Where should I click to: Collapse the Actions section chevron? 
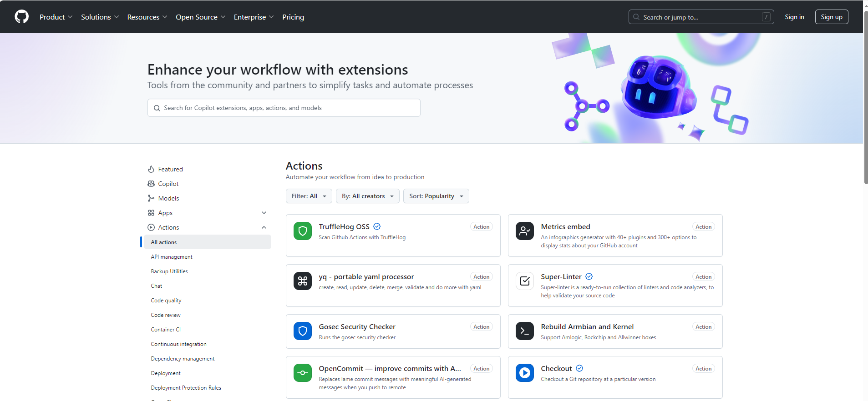pos(264,227)
